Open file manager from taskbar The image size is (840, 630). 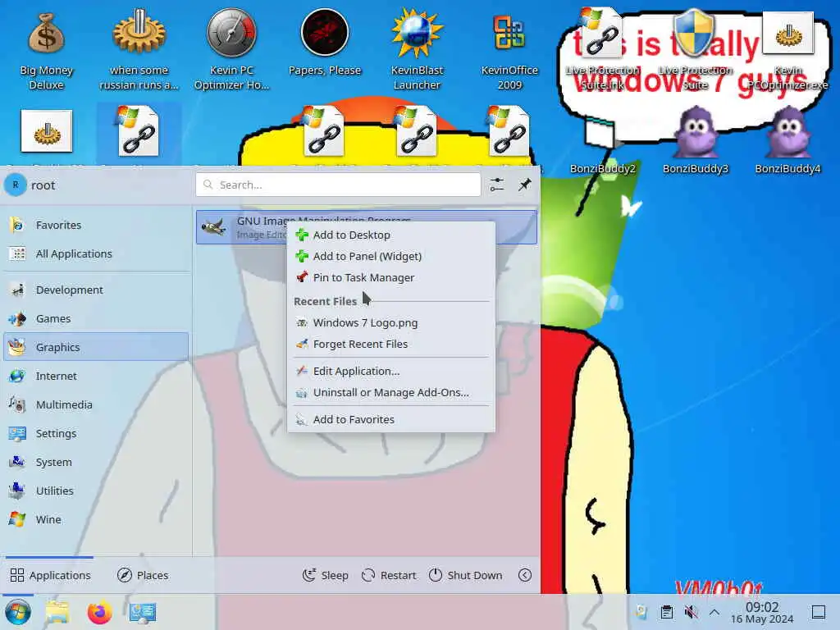(57, 612)
